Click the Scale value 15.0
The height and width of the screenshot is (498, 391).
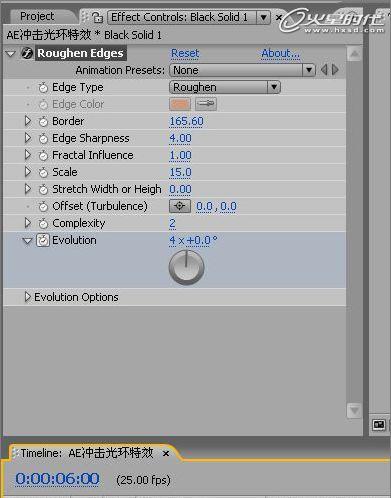[180, 172]
